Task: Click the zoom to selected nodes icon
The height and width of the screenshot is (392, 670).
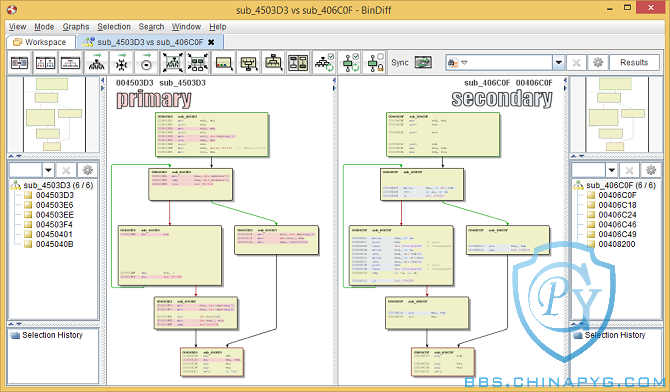Action: (197, 63)
